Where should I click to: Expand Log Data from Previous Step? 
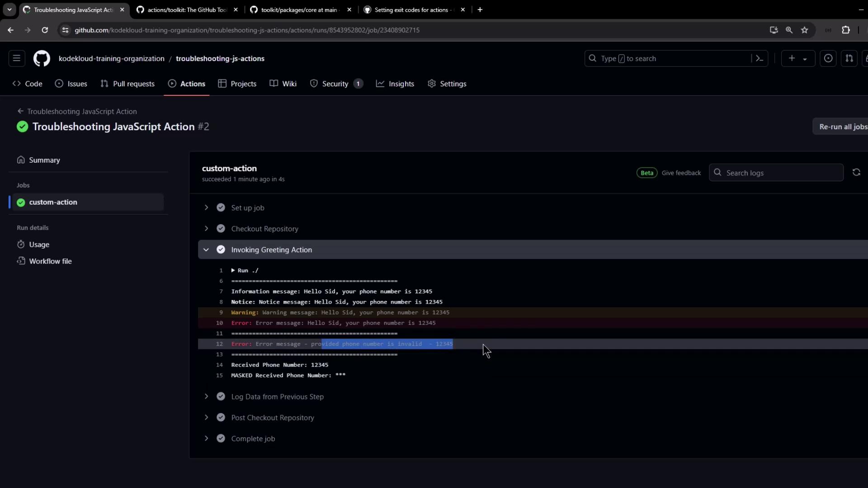tap(207, 397)
